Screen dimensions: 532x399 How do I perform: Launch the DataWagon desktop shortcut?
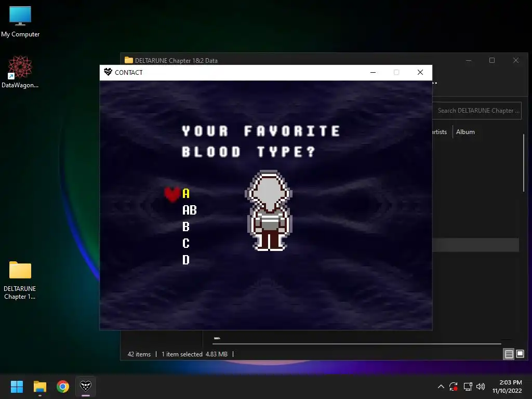coord(20,72)
